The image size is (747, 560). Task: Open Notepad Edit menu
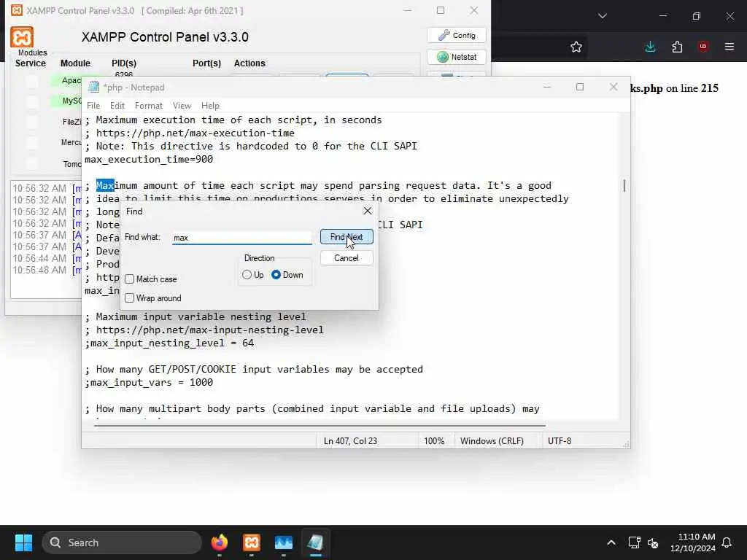pos(117,105)
